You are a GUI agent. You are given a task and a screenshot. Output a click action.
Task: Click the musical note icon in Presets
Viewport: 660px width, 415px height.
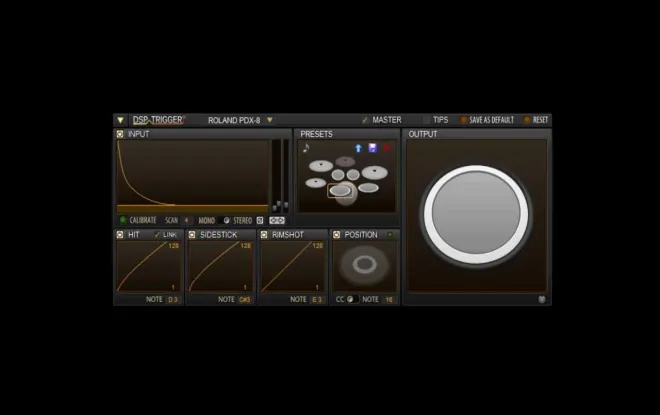[306, 148]
